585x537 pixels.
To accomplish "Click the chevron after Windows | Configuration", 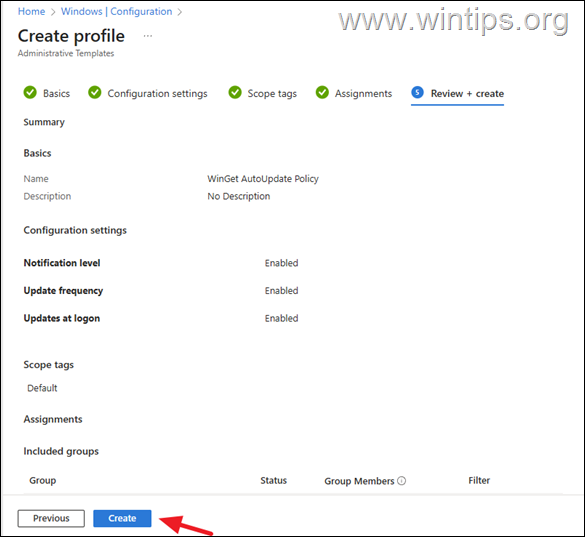I will coord(180,12).
